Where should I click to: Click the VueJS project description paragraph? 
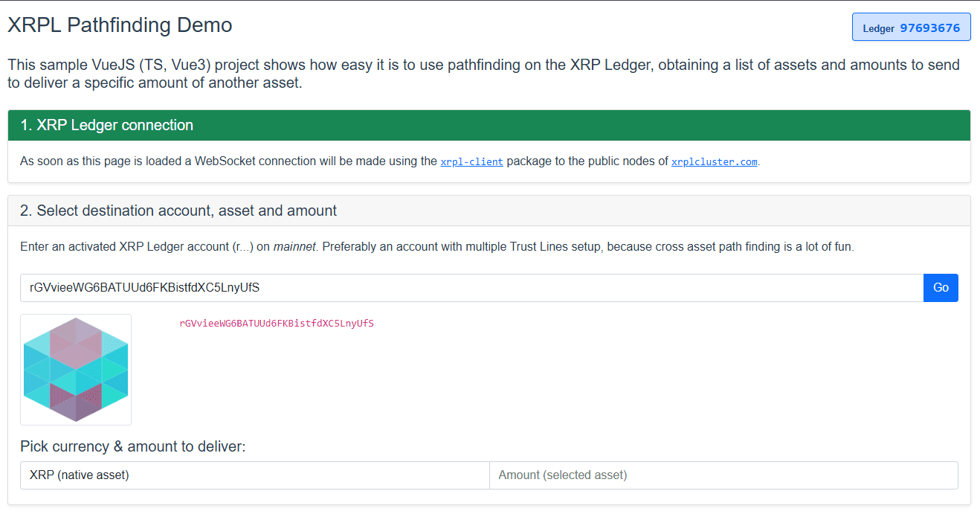(483, 74)
